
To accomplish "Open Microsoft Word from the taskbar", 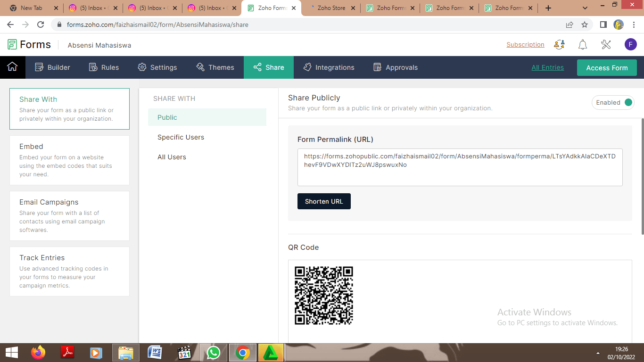I will (x=155, y=353).
